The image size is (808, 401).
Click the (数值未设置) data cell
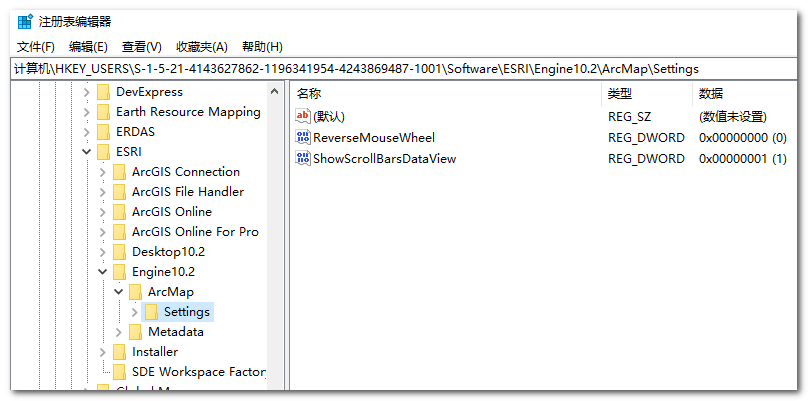coord(733,117)
